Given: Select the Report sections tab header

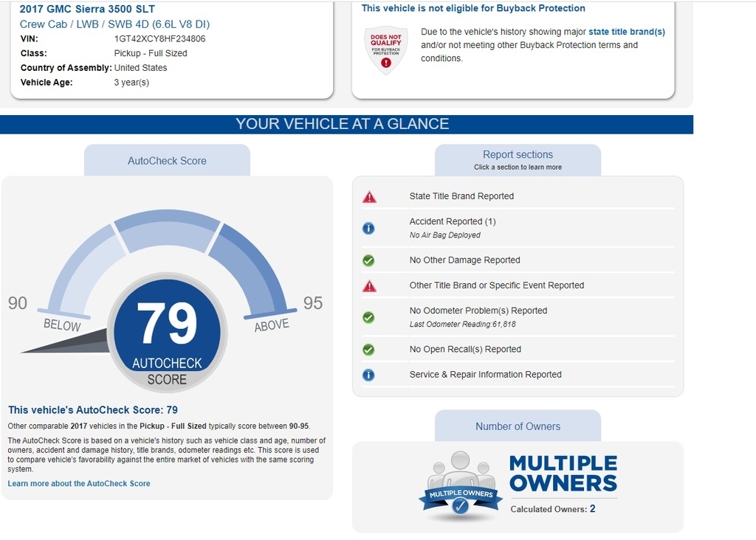Looking at the screenshot, I should [x=518, y=160].
